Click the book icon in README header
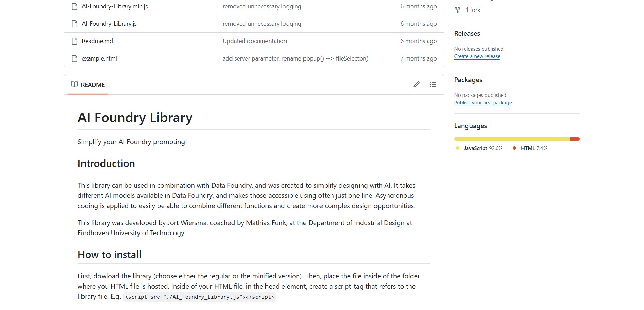Viewport: 644px width, 310px height. click(74, 84)
